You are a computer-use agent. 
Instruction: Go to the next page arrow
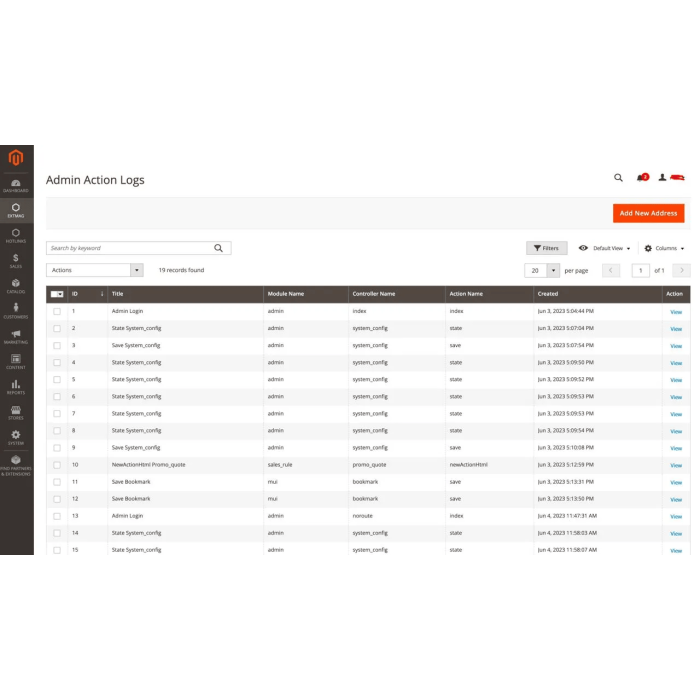(682, 270)
